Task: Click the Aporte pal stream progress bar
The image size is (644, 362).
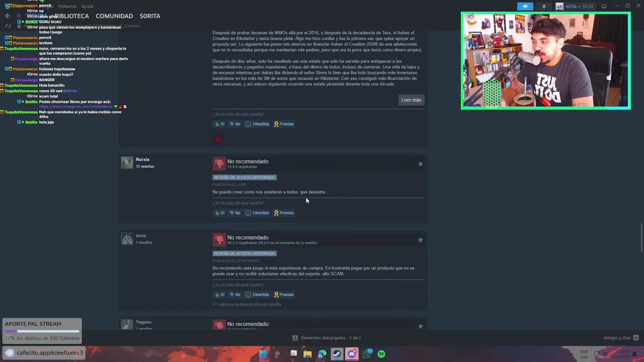Action: (x=42, y=331)
